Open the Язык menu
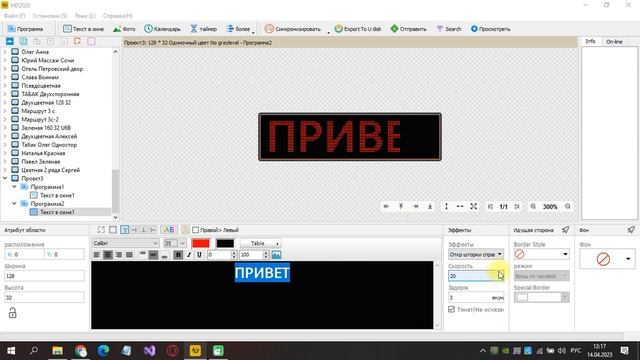 click(x=85, y=16)
